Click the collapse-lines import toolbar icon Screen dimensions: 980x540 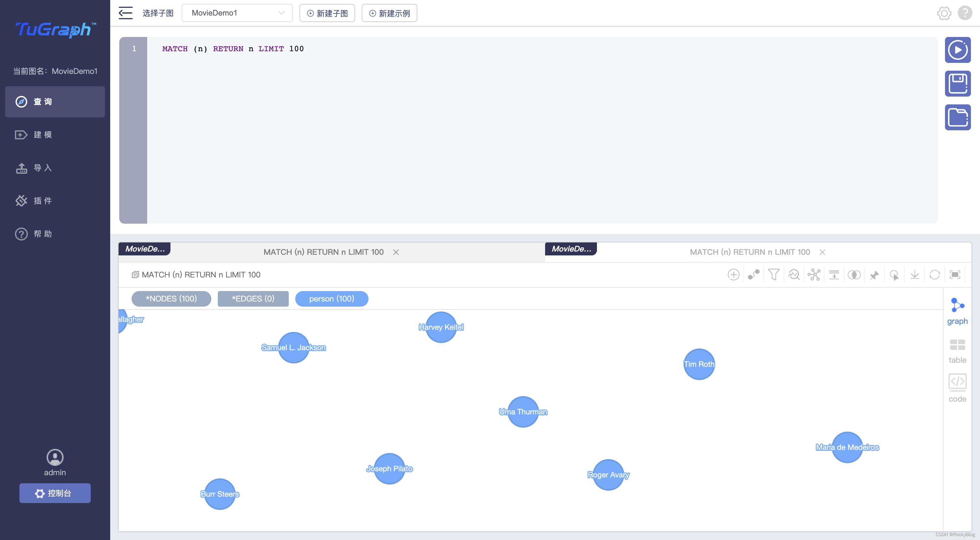click(834, 275)
